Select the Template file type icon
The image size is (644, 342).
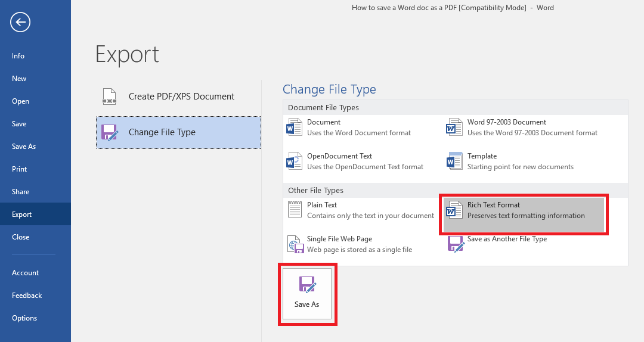[x=455, y=161]
